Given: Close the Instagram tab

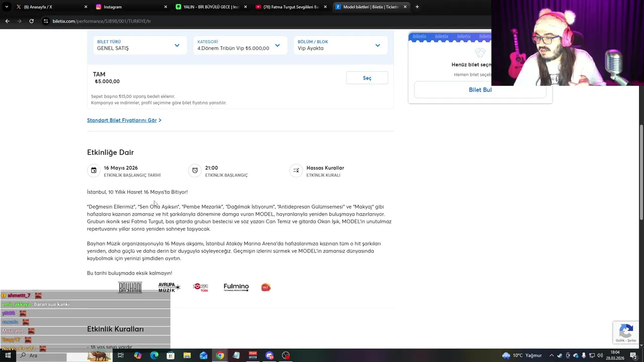Looking at the screenshot, I should (166, 7).
